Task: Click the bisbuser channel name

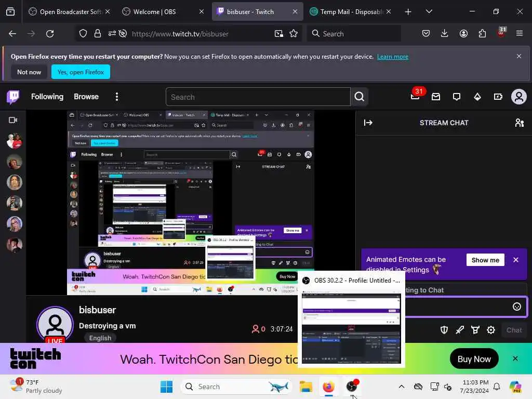Action: point(97,310)
